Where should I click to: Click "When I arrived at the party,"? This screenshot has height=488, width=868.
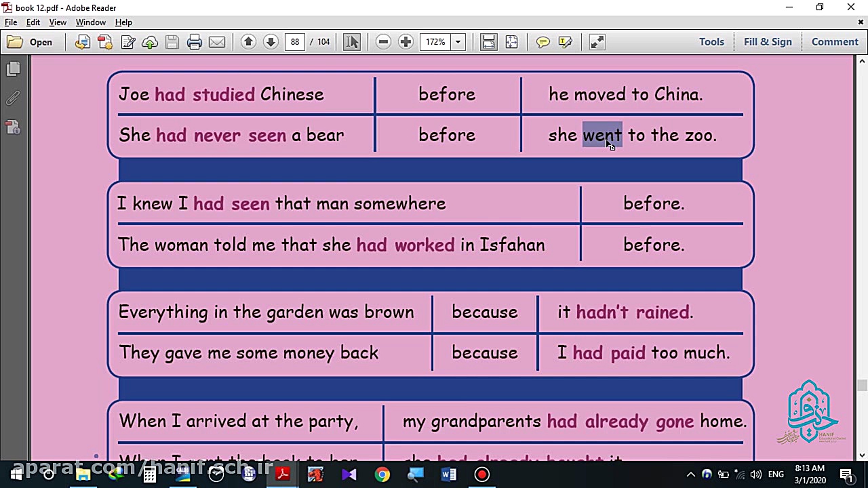238,421
